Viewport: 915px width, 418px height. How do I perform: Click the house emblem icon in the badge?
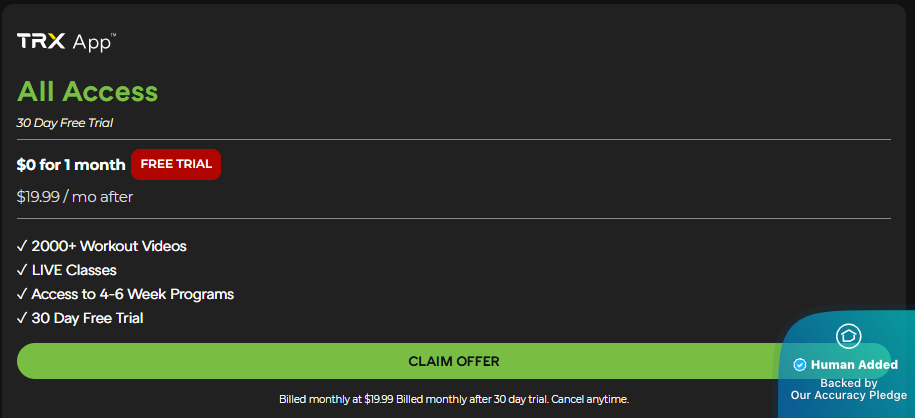849,336
